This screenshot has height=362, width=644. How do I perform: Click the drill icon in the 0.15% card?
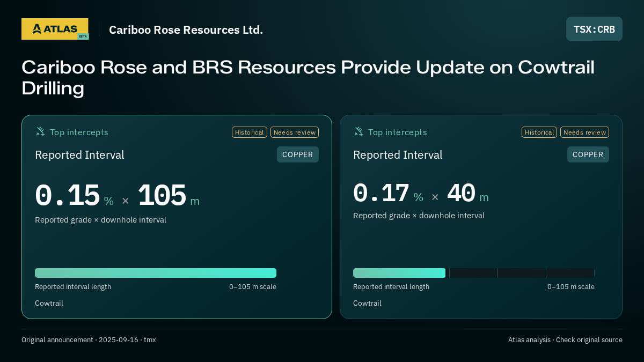click(x=40, y=131)
